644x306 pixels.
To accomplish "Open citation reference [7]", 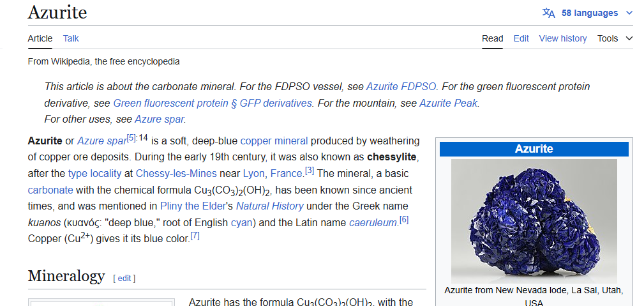I will [x=195, y=236].
